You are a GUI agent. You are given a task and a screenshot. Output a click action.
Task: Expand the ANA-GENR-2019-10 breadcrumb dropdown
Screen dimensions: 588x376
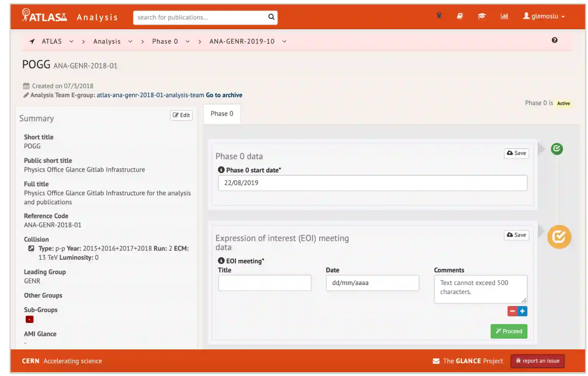[x=284, y=41]
